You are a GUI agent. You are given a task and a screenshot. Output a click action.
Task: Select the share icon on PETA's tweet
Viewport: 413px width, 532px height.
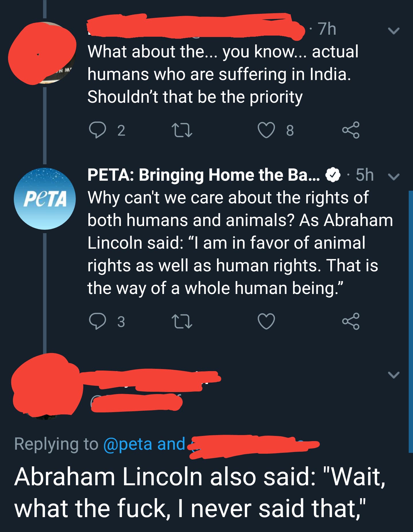pyautogui.click(x=354, y=322)
